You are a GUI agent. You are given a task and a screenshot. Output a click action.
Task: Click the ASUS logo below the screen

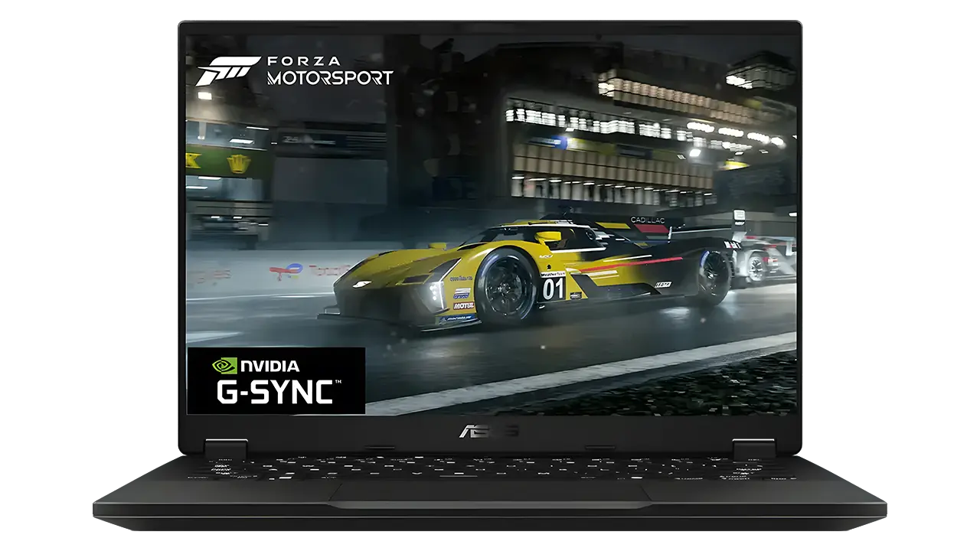489,431
